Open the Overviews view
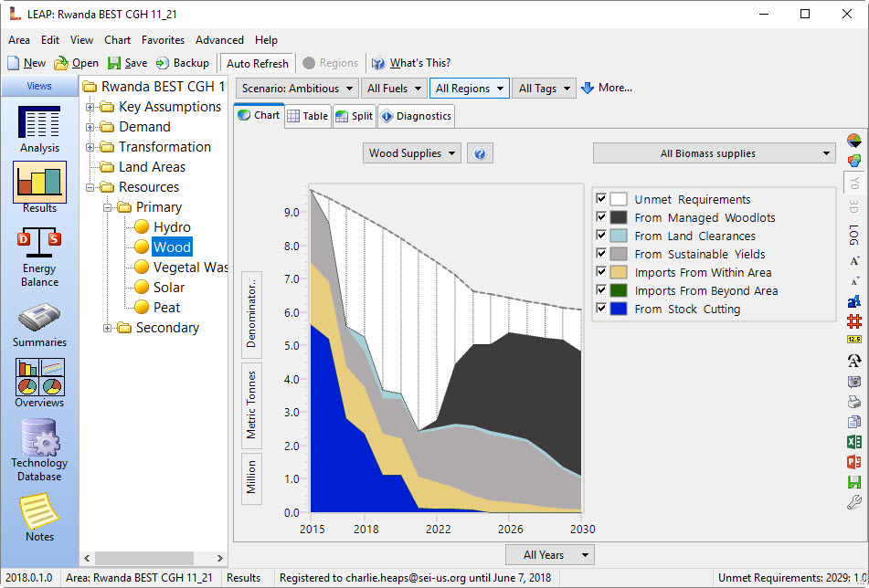This screenshot has width=869, height=588. click(x=39, y=383)
